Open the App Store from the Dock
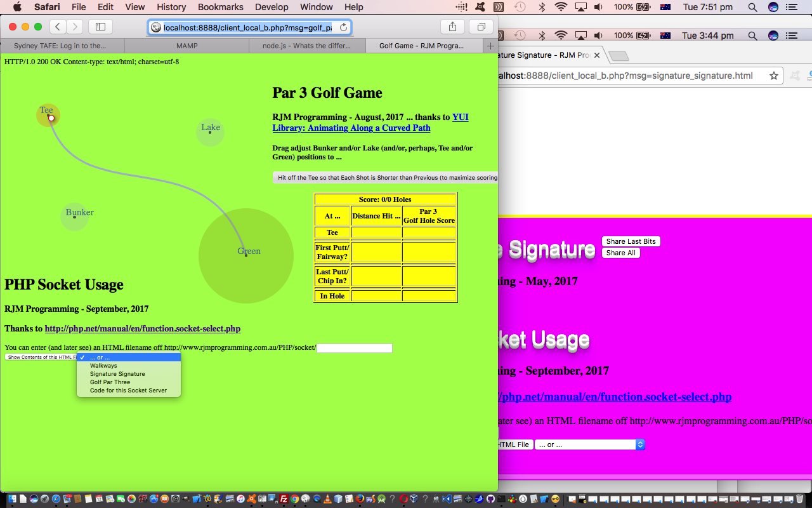812x508 pixels. coord(152,500)
